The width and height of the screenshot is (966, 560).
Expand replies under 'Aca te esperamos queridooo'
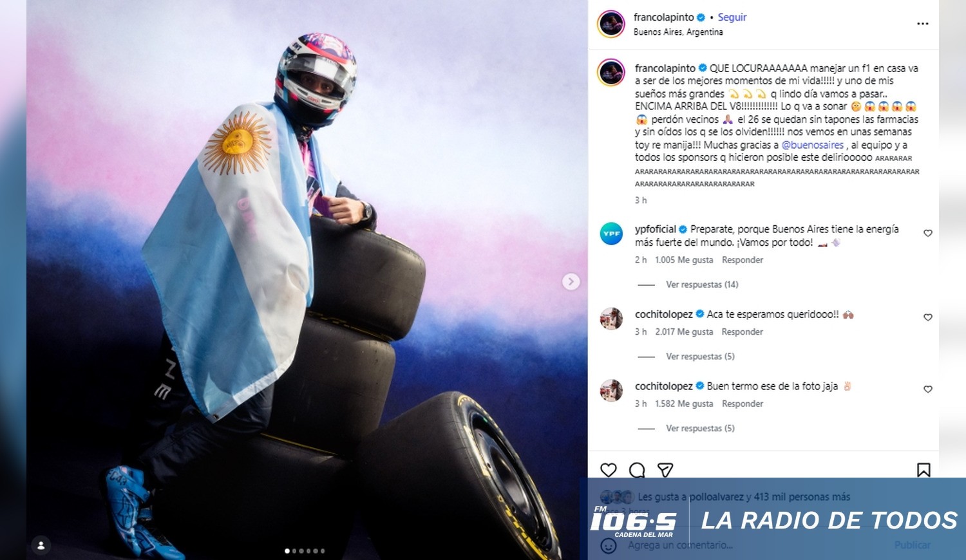[x=700, y=357]
